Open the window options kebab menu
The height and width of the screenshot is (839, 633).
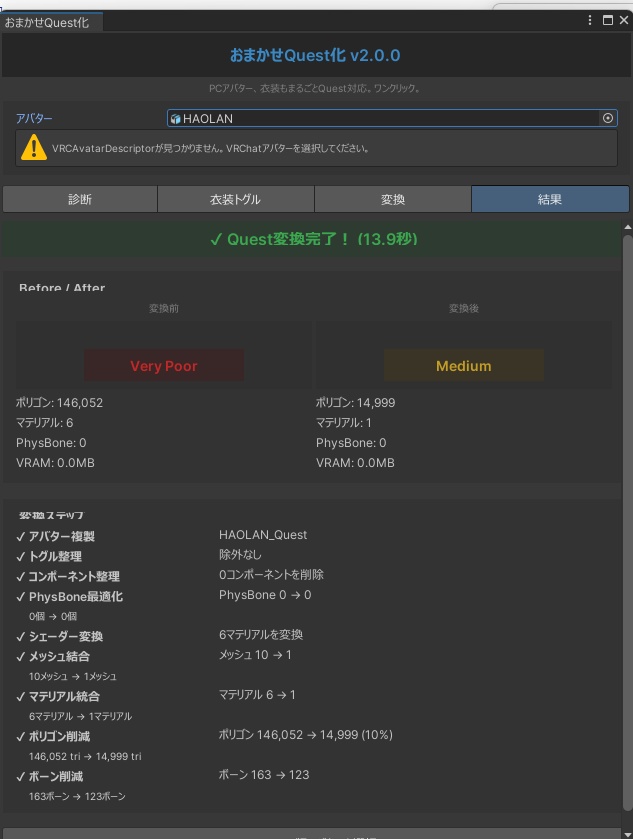coord(590,20)
